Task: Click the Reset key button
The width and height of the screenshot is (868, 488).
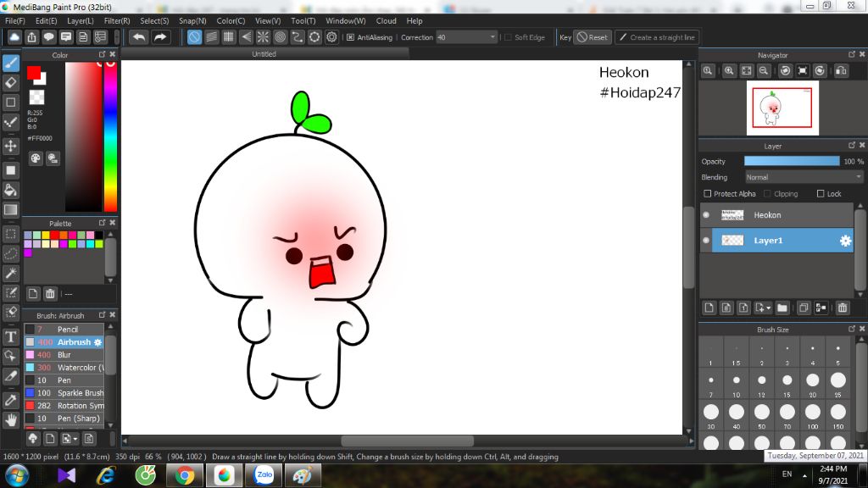Action: 593,37
